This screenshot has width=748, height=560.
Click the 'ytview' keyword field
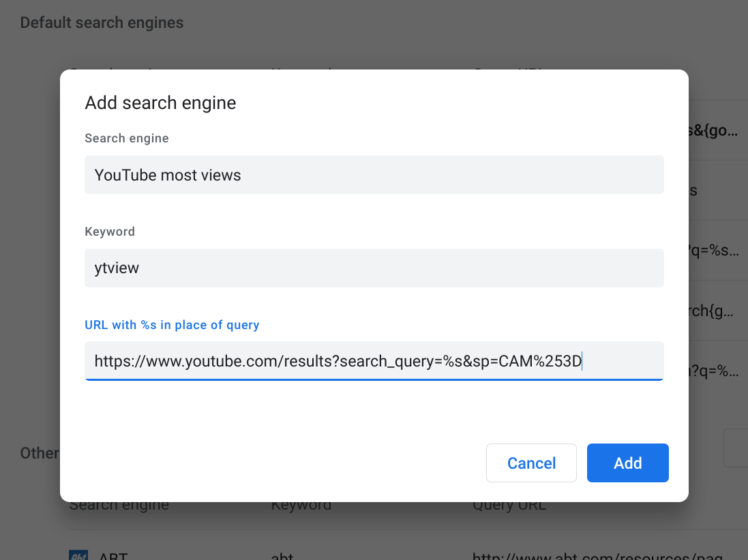[374, 268]
